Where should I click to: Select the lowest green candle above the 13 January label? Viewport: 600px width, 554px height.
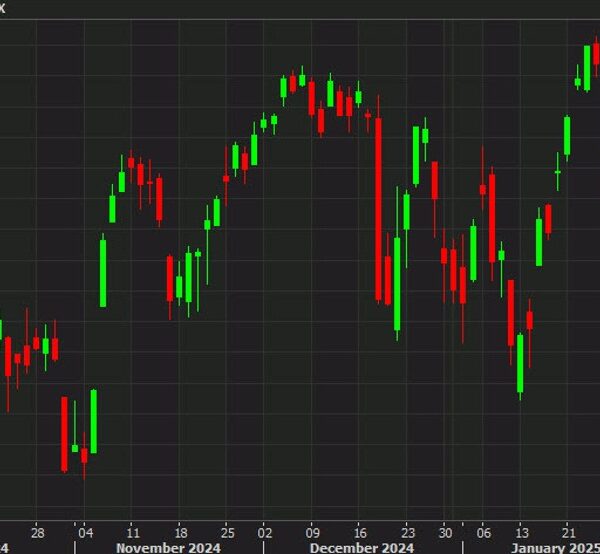[x=520, y=363]
